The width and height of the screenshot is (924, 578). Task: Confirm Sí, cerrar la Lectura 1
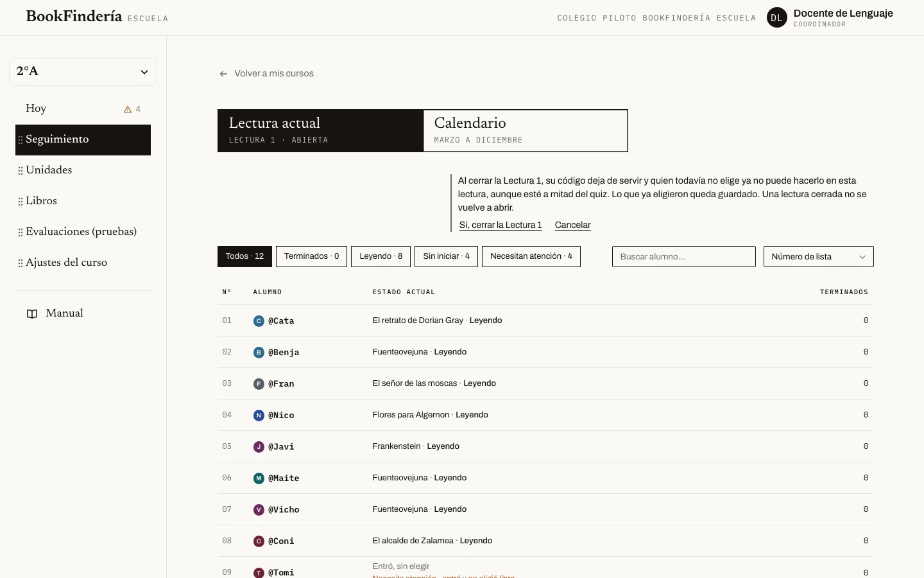501,225
